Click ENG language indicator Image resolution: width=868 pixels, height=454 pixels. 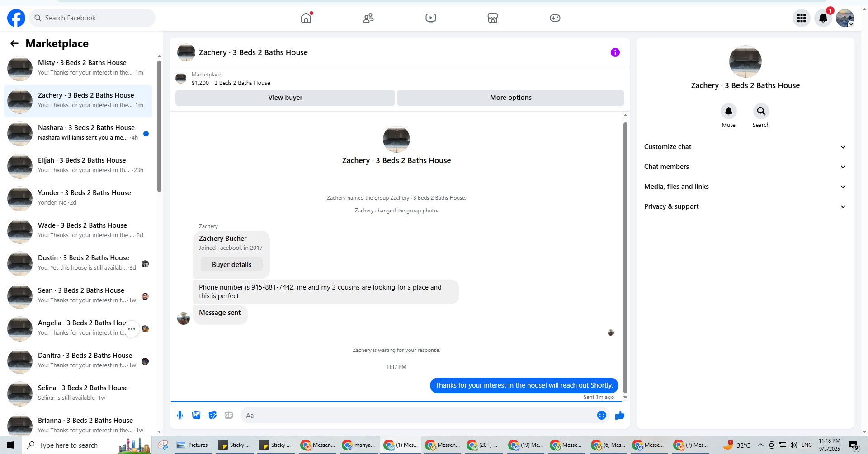(807, 445)
